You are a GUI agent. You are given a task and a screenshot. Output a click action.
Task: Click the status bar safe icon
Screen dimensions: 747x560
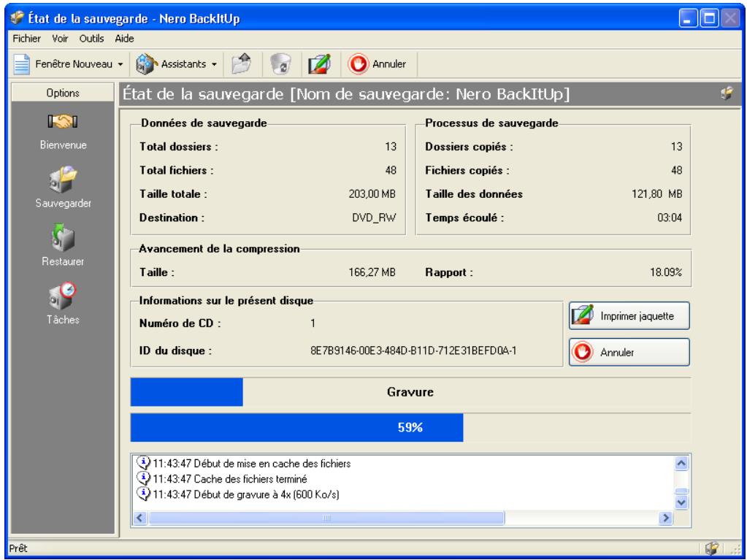pos(712,548)
